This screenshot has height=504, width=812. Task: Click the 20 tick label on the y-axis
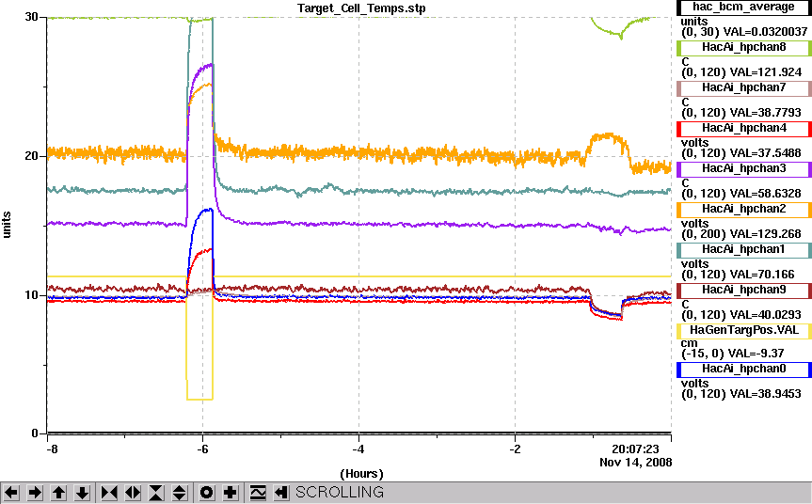coord(32,156)
